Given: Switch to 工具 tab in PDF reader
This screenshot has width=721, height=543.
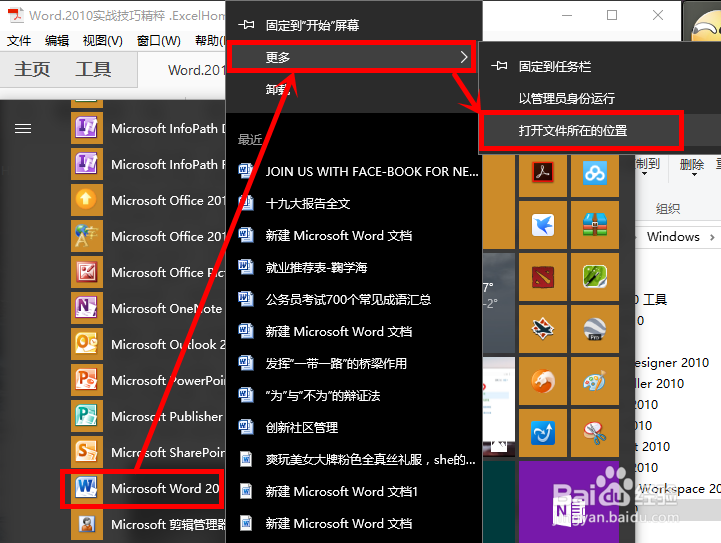Looking at the screenshot, I should [93, 69].
